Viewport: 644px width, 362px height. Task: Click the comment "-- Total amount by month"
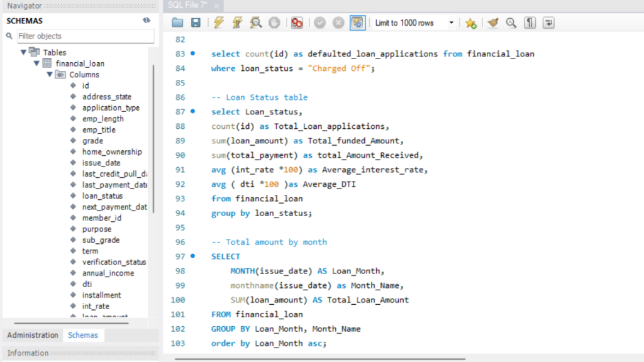(x=269, y=242)
